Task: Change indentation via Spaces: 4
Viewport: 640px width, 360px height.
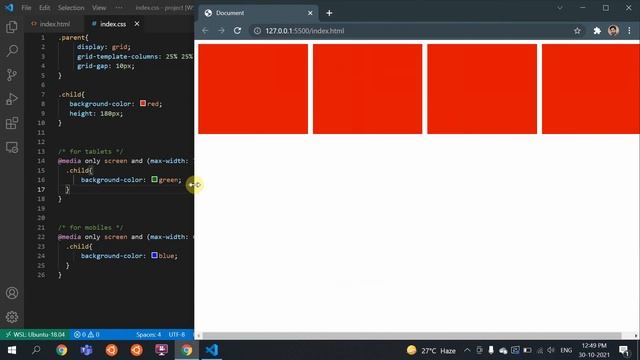Action: coord(149,334)
